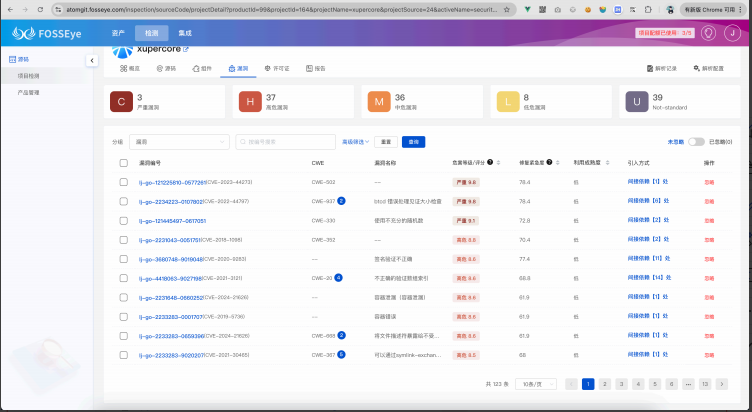Click the yellow L low severity badge
752x412 pixels.
(x=508, y=102)
